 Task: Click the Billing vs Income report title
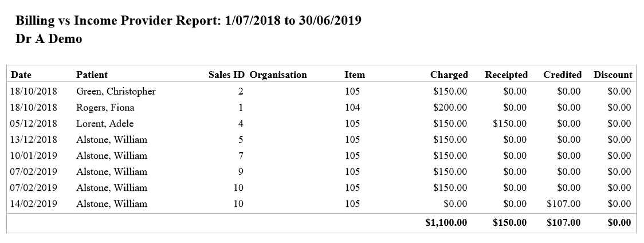click(189, 21)
